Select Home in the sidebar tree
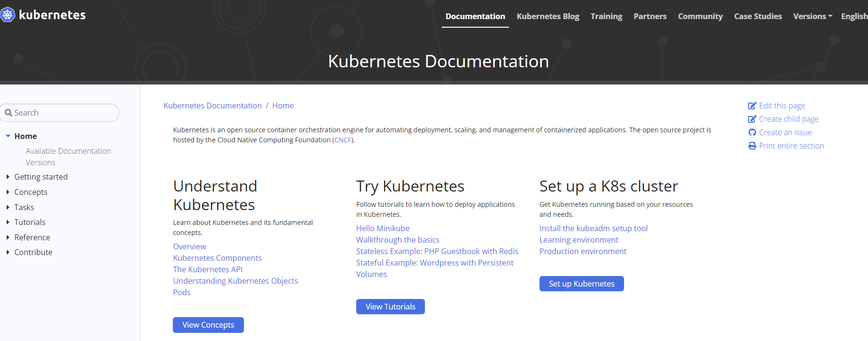The image size is (868, 341). click(25, 136)
